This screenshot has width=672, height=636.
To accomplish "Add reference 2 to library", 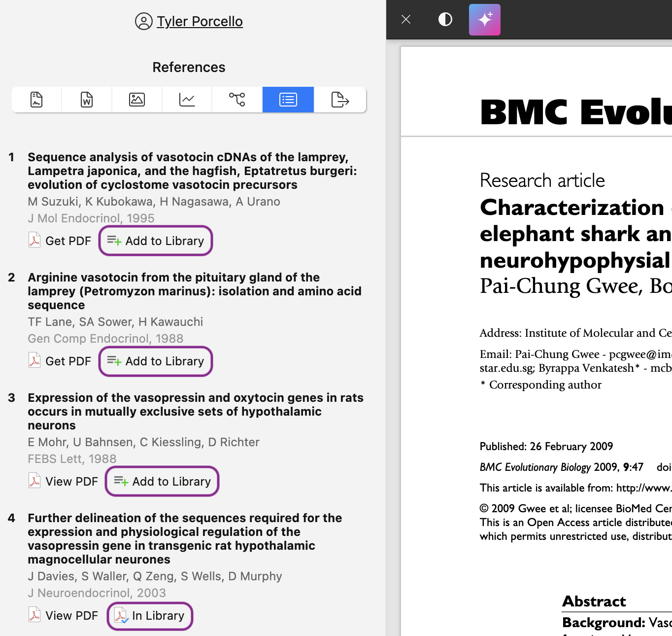I will [x=156, y=361].
